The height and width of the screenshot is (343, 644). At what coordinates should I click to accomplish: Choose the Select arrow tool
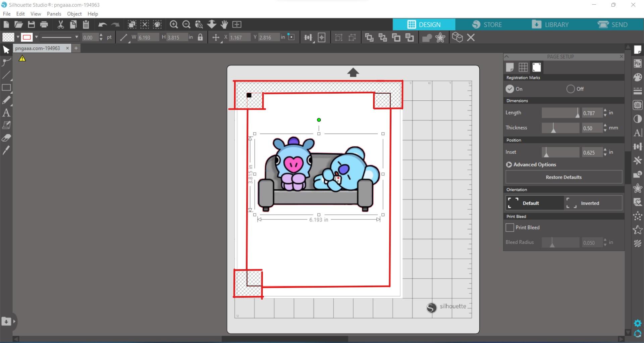(6, 50)
